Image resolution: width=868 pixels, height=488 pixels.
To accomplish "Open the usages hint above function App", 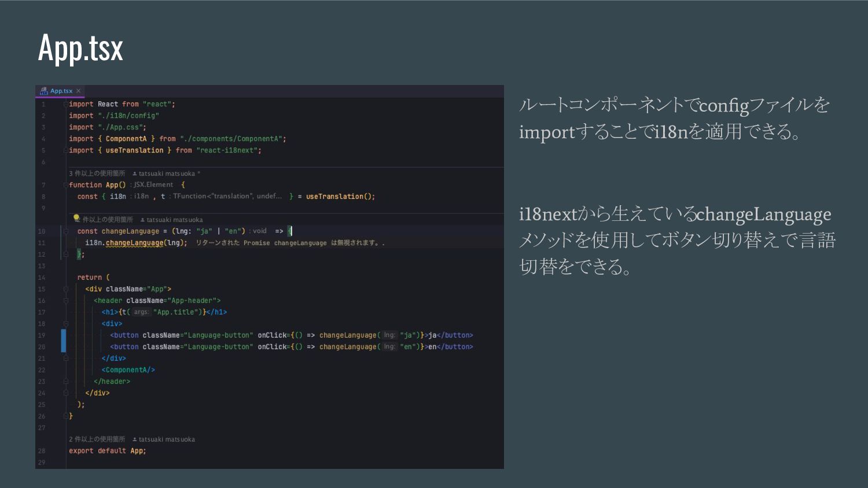I will tap(97, 173).
